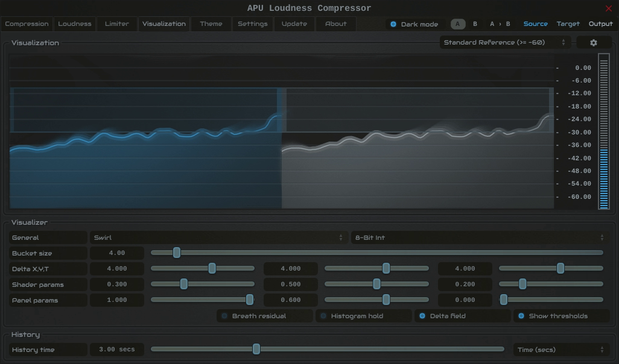Click the -60.00 scale label
Image resolution: width=619 pixels, height=364 pixels.
579,197
